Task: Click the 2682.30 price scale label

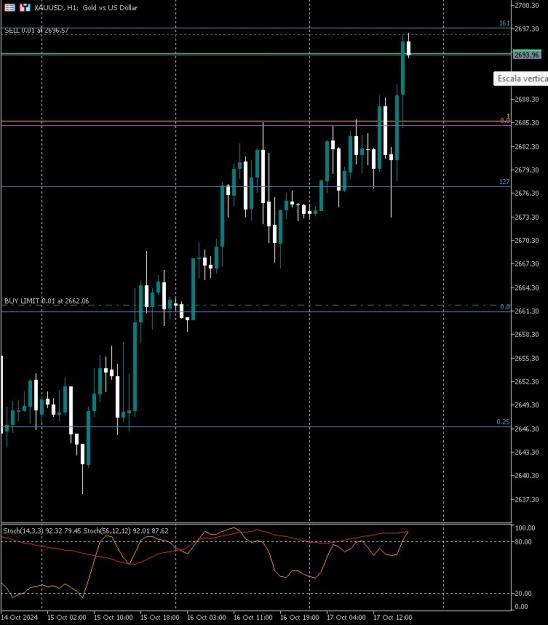Action: pos(527,147)
